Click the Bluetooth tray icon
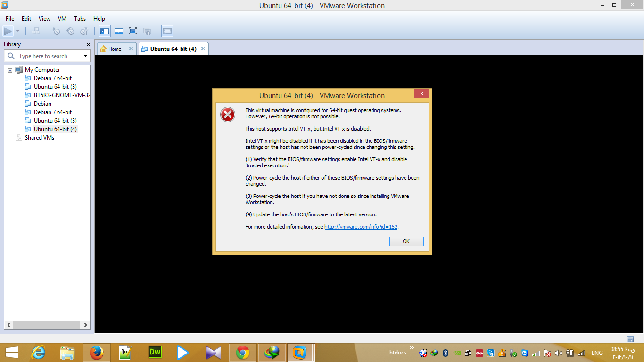 point(446,353)
